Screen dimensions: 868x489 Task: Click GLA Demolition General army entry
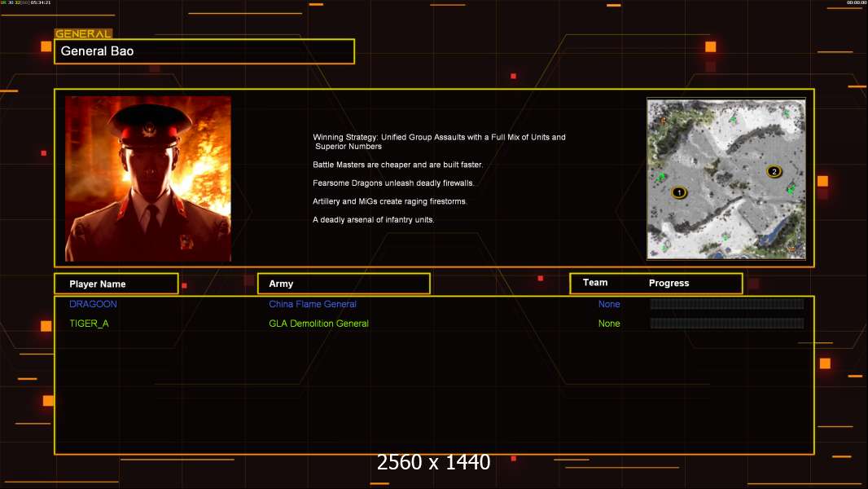click(318, 324)
